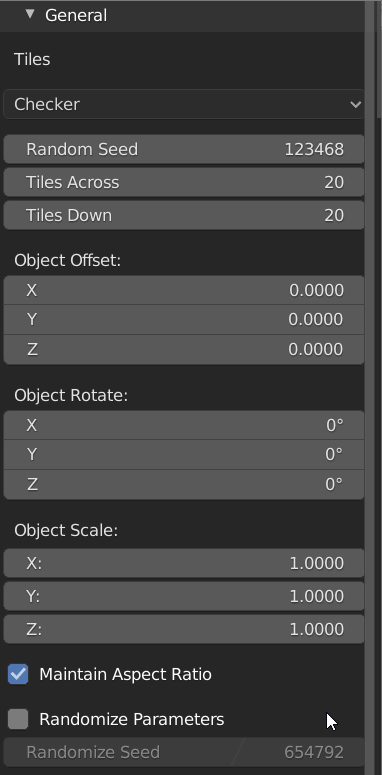The width and height of the screenshot is (382, 775).
Task: Click Object Rotate Z field
Action: tap(184, 484)
